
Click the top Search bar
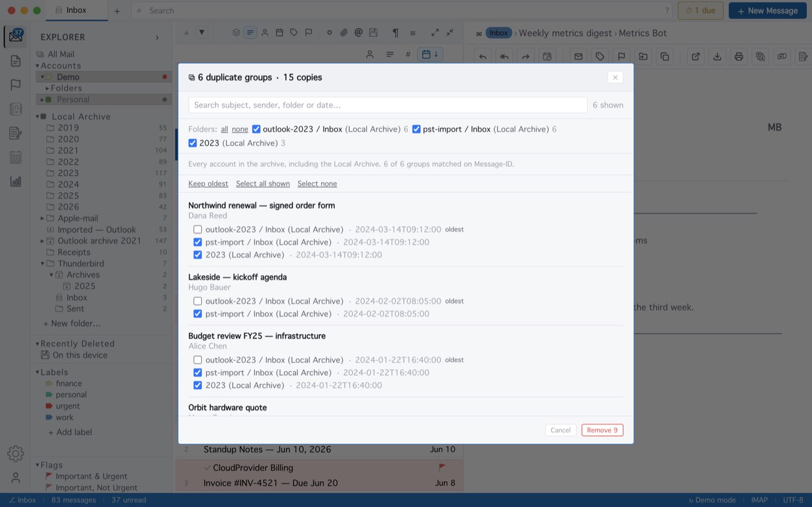tap(402, 11)
